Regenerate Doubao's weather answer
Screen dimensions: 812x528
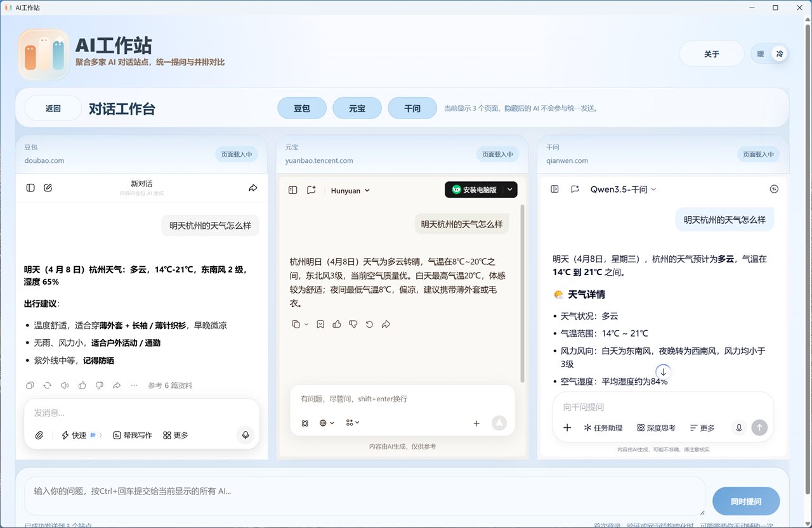(x=47, y=385)
